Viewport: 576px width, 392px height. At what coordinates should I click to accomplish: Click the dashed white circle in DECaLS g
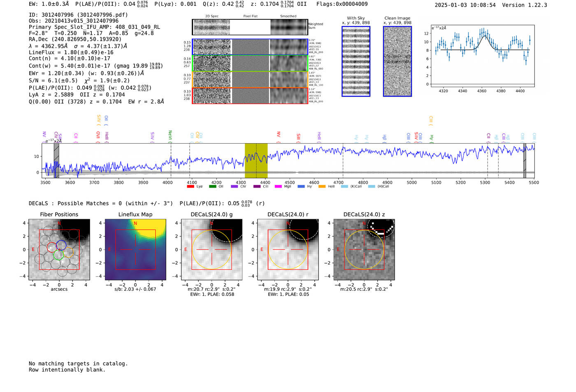pyautogui.click(x=226, y=231)
